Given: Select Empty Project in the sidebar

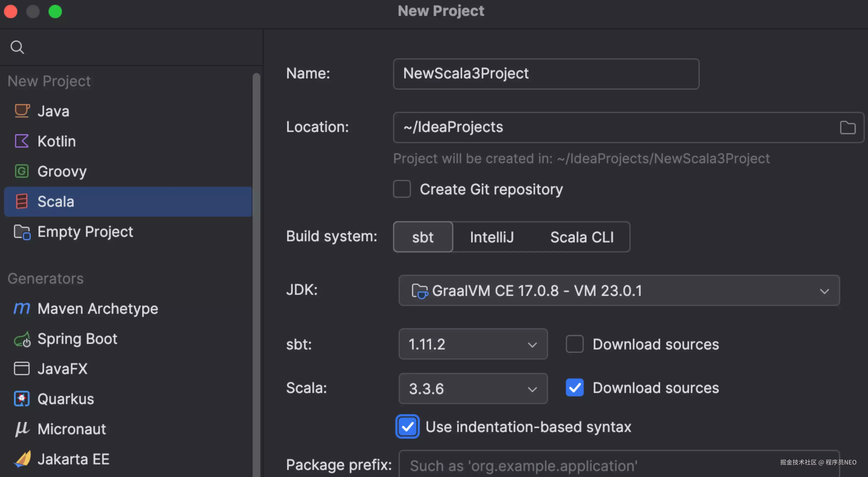Looking at the screenshot, I should pyautogui.click(x=85, y=232).
